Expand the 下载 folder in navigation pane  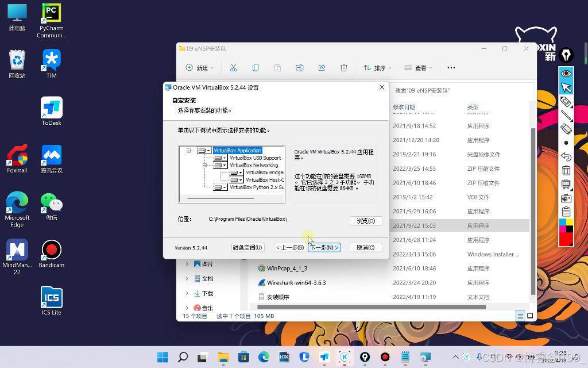pos(187,293)
